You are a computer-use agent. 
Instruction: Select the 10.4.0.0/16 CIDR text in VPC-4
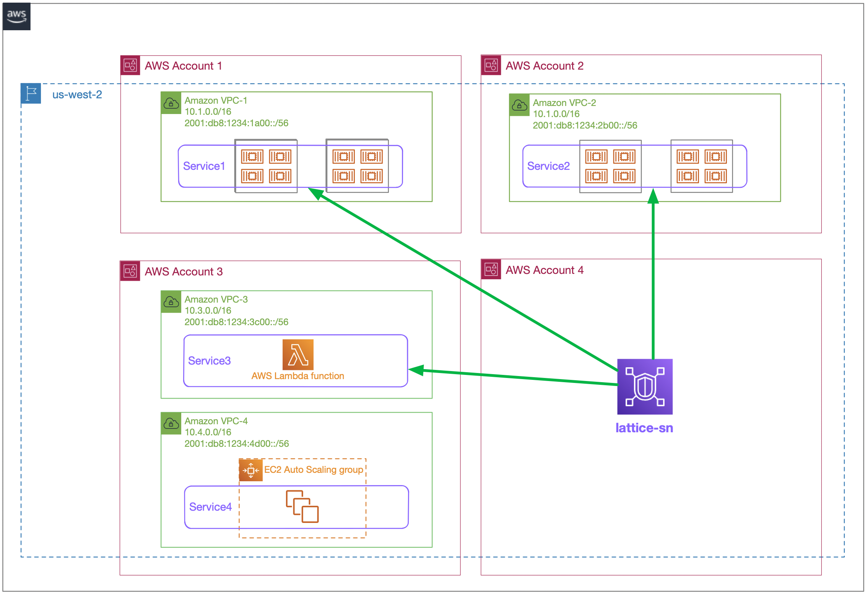207,432
